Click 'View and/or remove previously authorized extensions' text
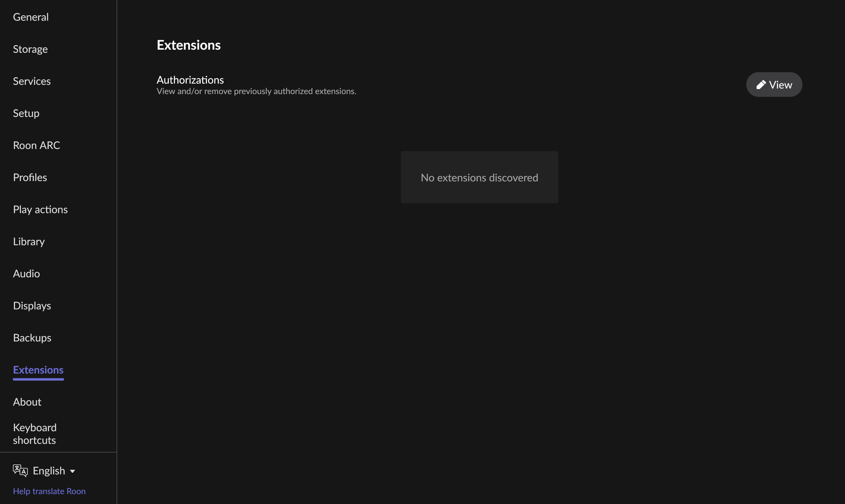Screen dimensions: 845x504 [x=256, y=91]
